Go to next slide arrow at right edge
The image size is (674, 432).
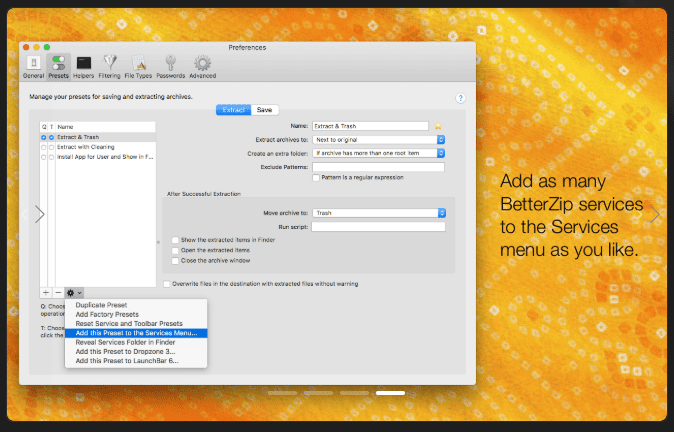click(654, 214)
